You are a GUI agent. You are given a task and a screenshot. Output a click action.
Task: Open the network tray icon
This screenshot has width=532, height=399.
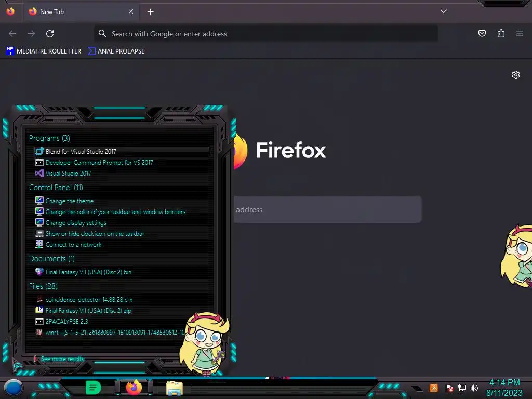[462, 388]
